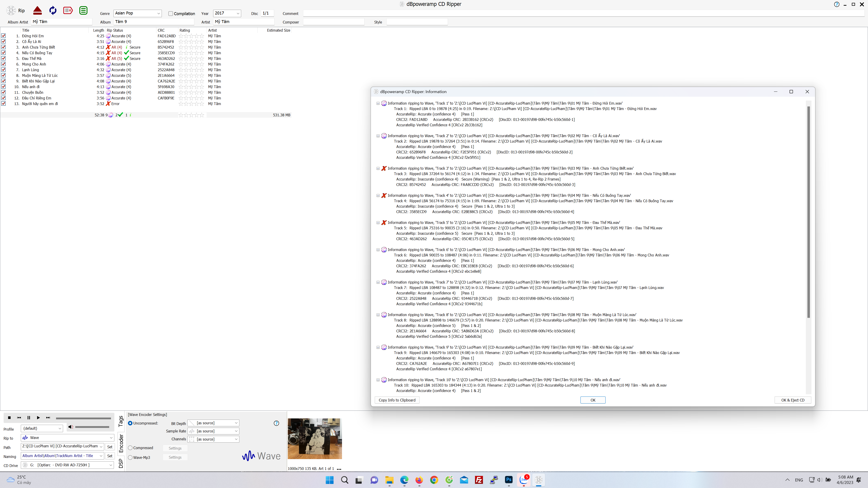Viewport: 868px width, 488px height.
Task: Open the Naming dropdown
Action: (101, 456)
